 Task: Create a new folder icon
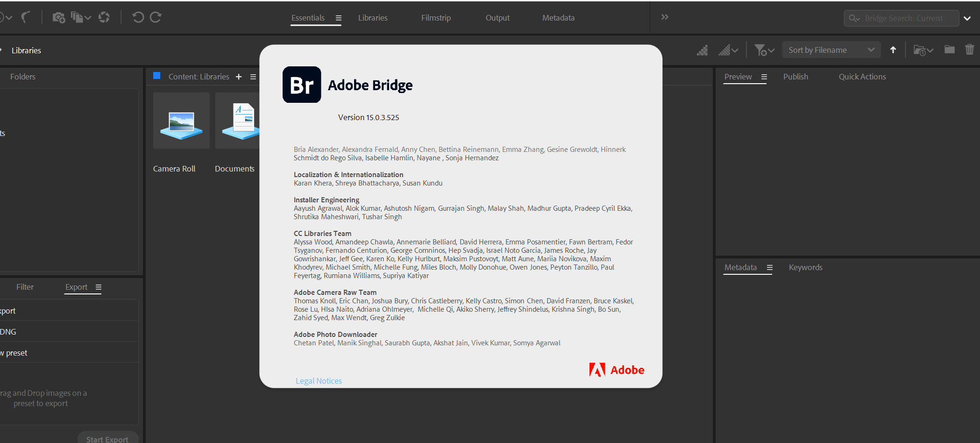click(x=950, y=50)
